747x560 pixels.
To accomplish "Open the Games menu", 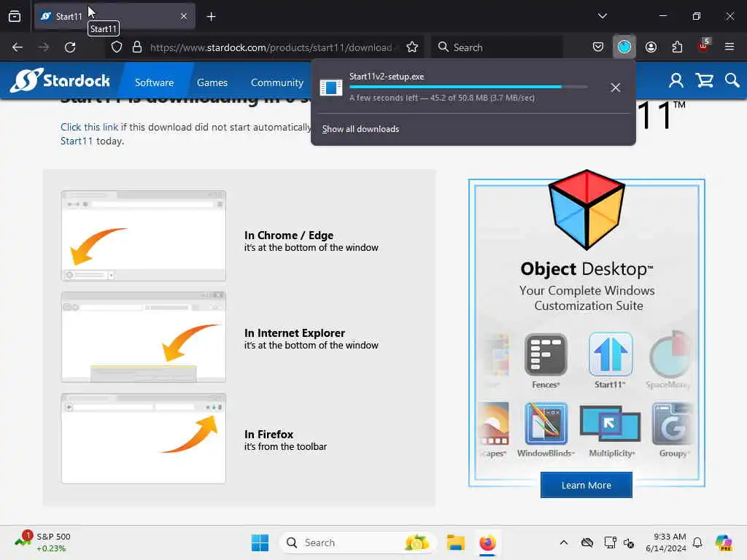I will [212, 82].
